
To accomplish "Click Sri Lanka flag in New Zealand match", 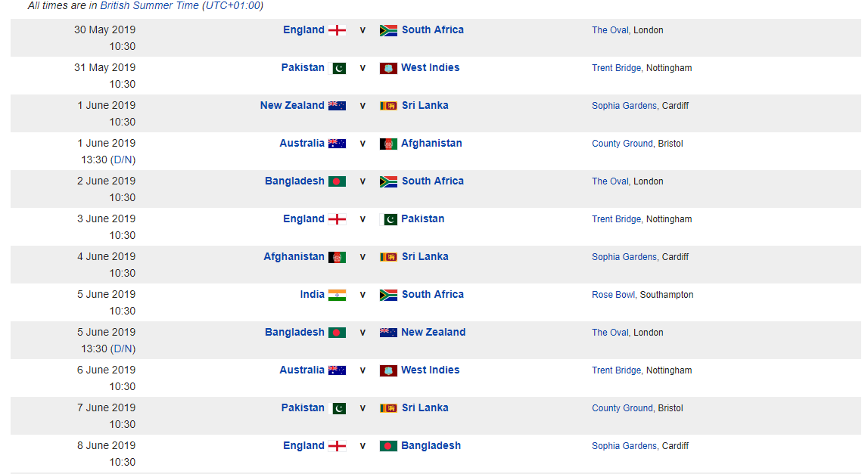I will click(389, 106).
